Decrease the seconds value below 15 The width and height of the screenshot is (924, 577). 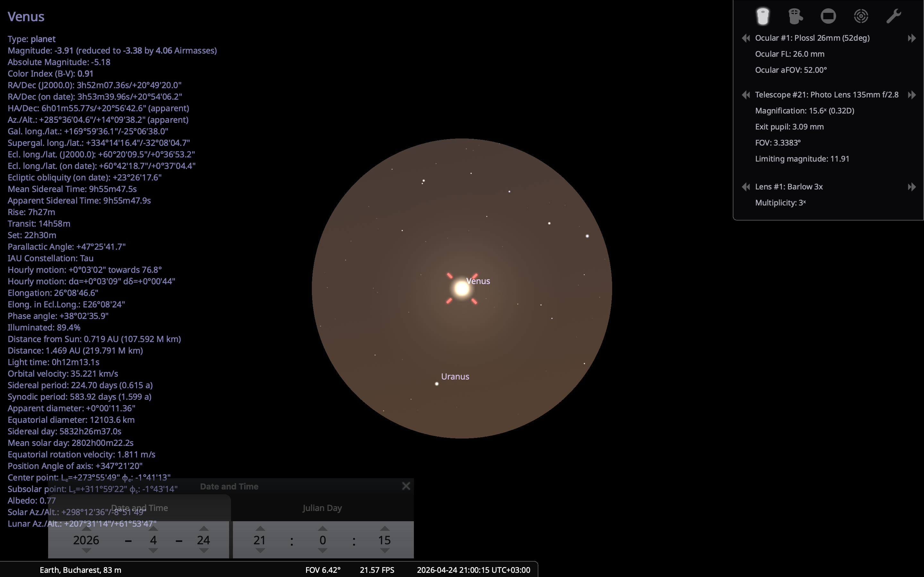tap(384, 551)
